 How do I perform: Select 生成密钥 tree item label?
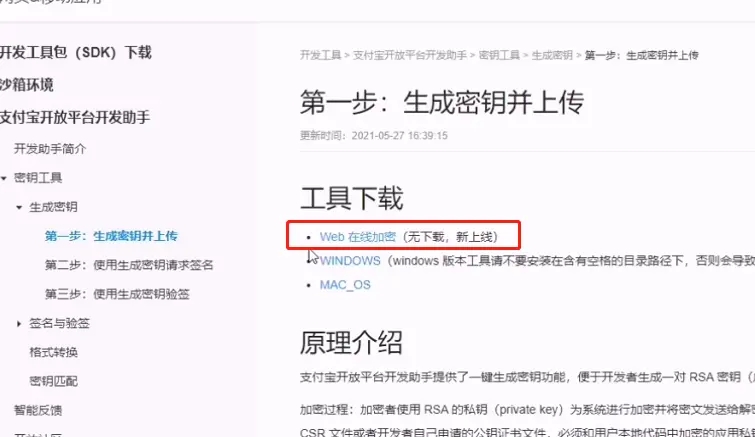(53, 207)
